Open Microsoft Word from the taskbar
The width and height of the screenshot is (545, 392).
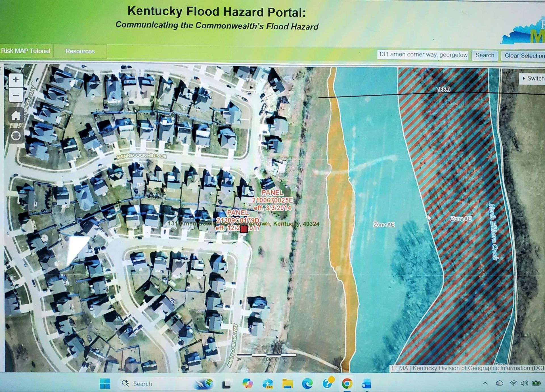(x=366, y=384)
